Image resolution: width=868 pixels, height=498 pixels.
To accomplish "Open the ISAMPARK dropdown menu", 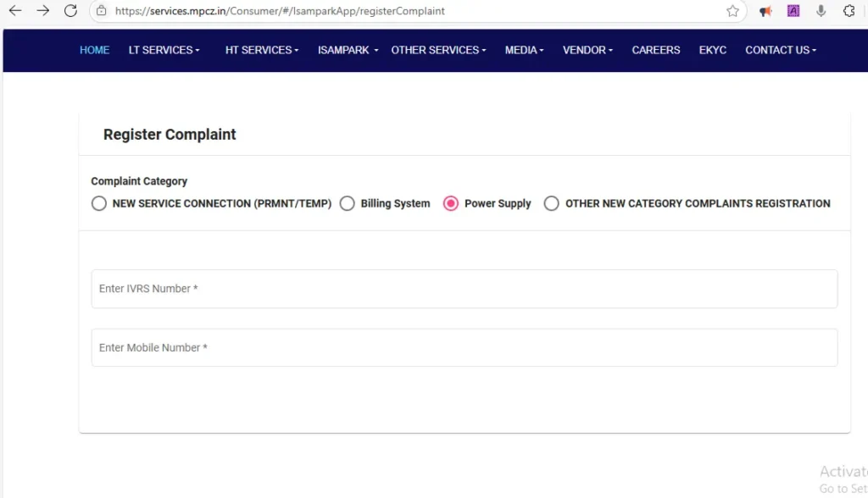I will [x=348, y=50].
